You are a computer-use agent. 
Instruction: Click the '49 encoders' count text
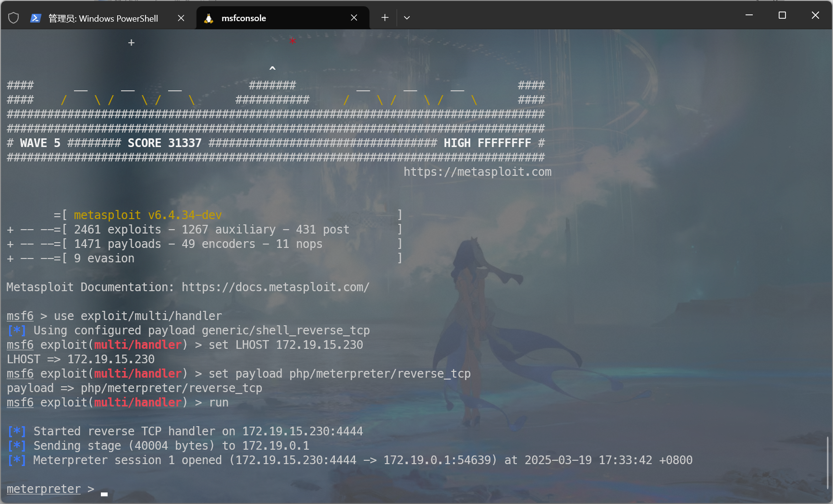point(219,244)
